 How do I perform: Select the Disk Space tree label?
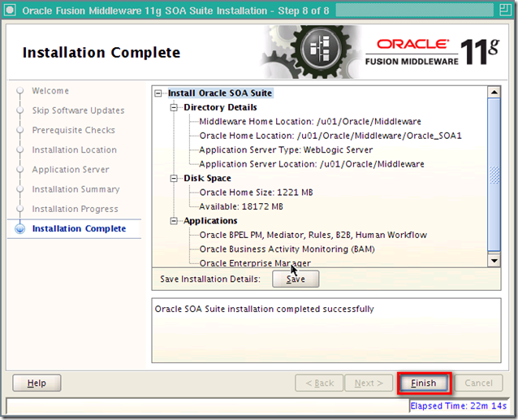tap(208, 179)
